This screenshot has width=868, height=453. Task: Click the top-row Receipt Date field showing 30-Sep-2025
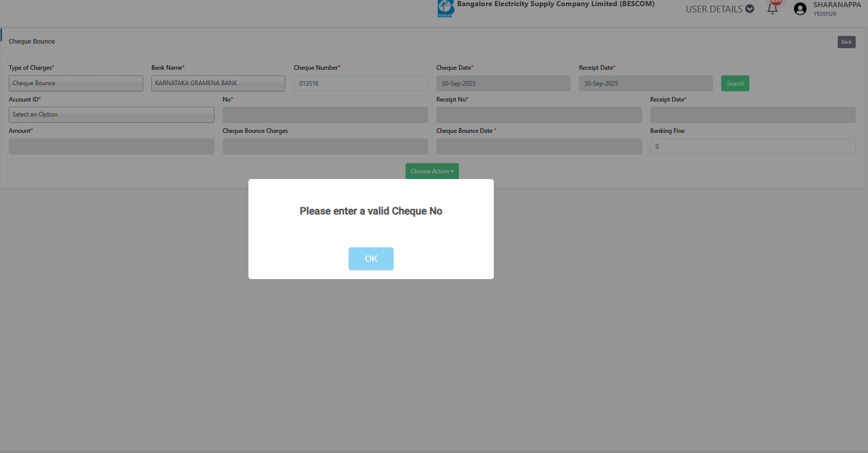646,84
